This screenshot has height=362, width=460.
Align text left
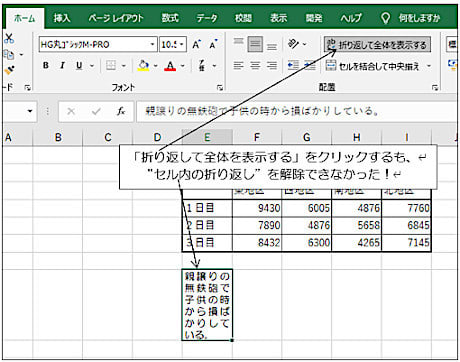click(238, 66)
